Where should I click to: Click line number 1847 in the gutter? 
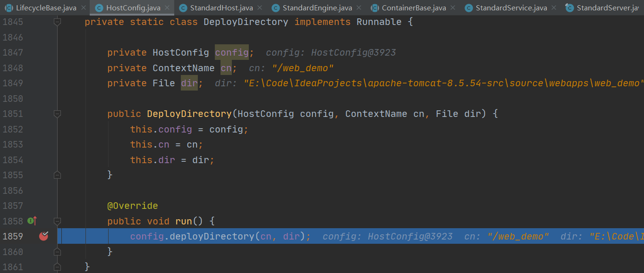point(13,52)
